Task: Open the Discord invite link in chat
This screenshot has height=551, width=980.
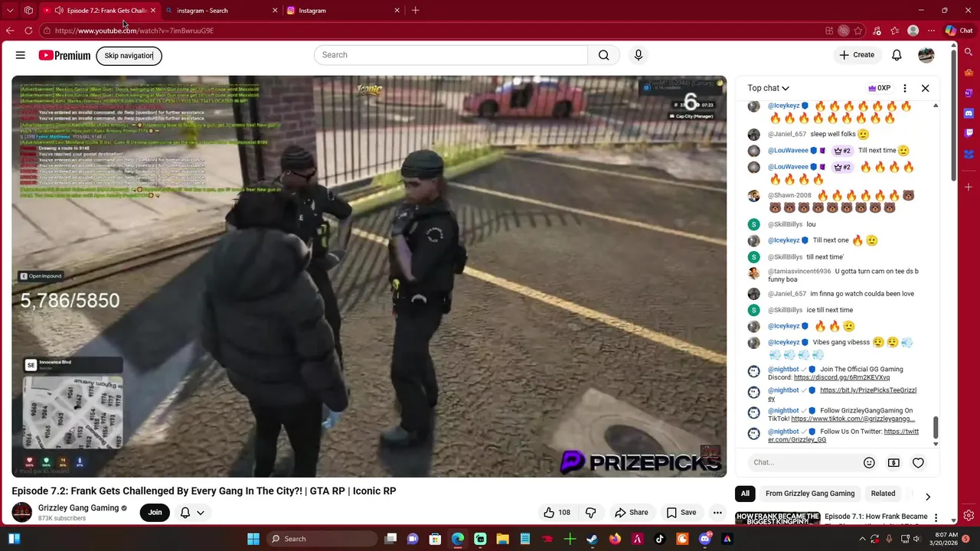Action: [841, 378]
